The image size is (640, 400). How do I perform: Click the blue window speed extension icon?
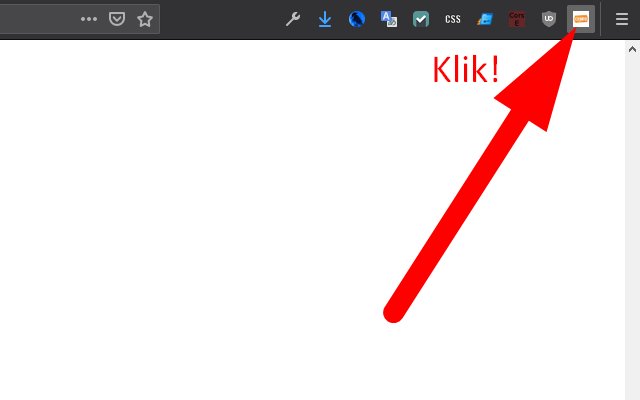pyautogui.click(x=485, y=19)
